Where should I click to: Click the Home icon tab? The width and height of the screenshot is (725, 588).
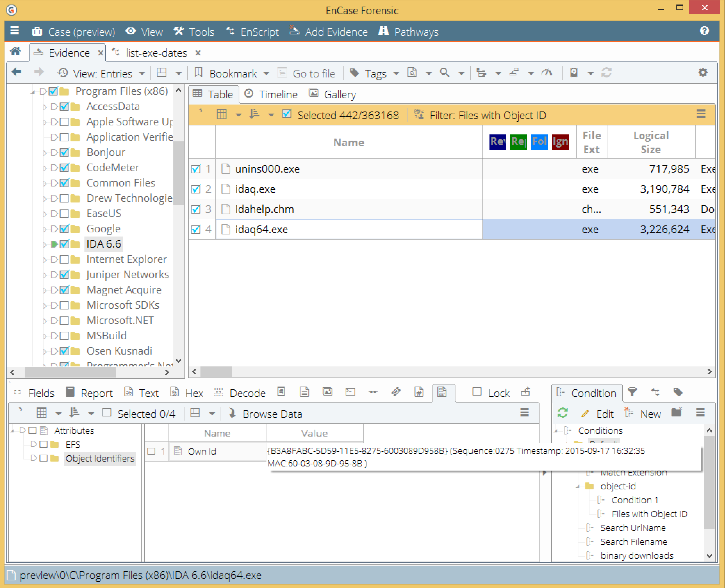pos(15,52)
